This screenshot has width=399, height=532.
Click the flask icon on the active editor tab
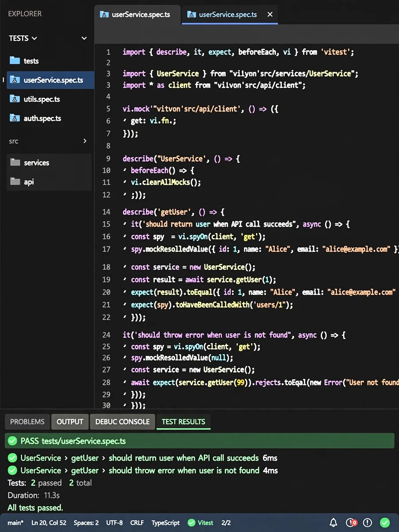(192, 14)
